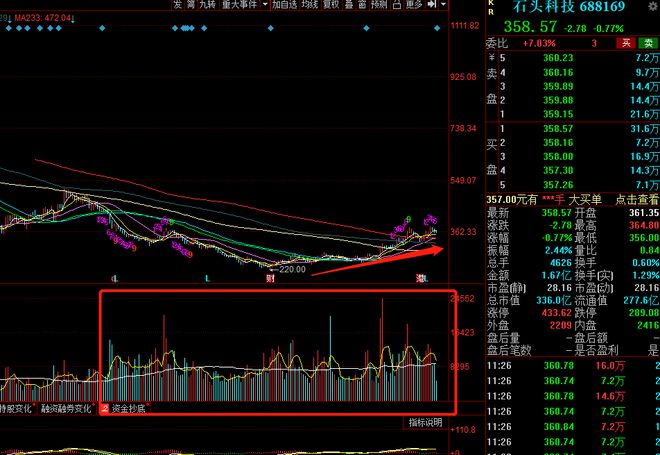Click the 总市值 value 336.0亿
The height and width of the screenshot is (455, 660).
click(x=554, y=301)
